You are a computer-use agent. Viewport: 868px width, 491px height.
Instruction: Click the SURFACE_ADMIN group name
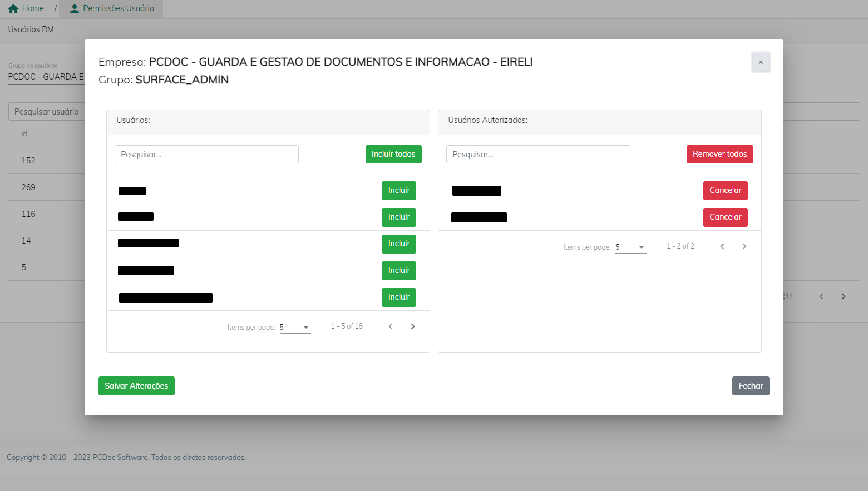tap(182, 80)
